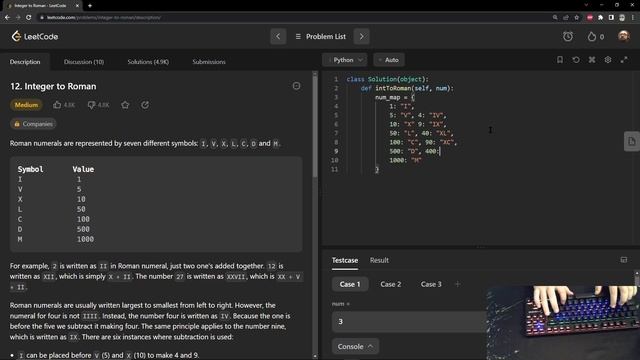The image size is (640, 360).
Task: Add problem to favorites star
Action: 125,105
